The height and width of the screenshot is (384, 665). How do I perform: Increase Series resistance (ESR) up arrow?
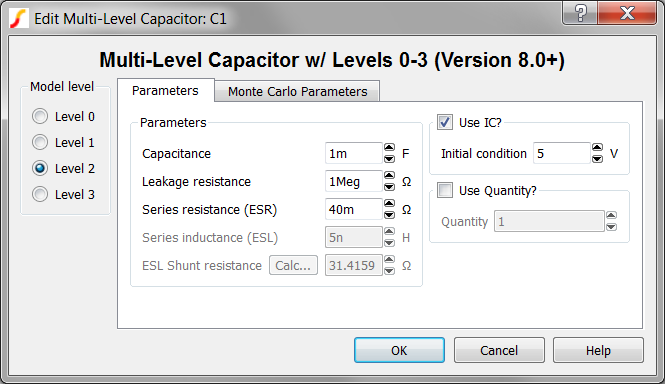[389, 204]
